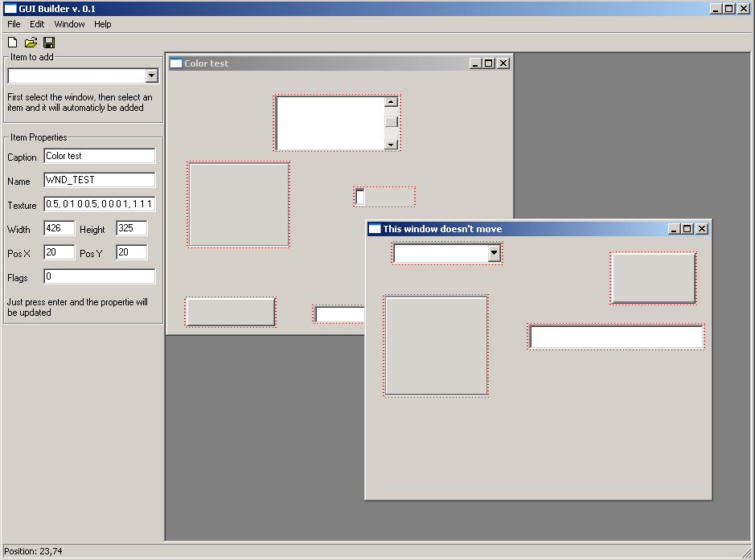
Task: Open the File menu
Action: [x=14, y=24]
